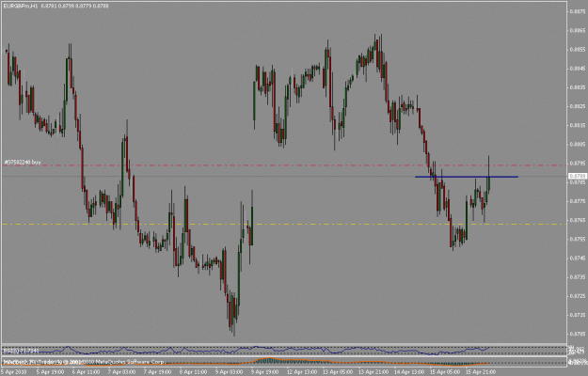This screenshot has width=588, height=376.
Task: Click the 0.8725 price axis label
Action: pos(578,296)
